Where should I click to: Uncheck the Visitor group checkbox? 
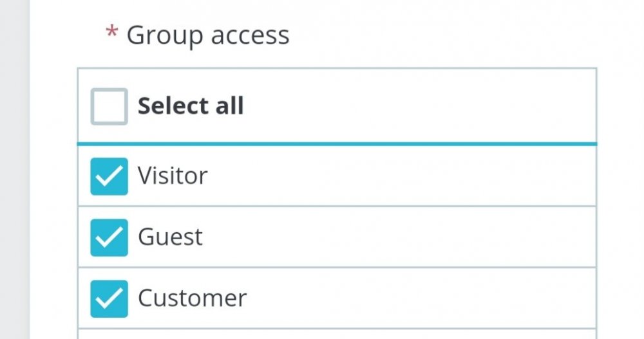[109, 176]
